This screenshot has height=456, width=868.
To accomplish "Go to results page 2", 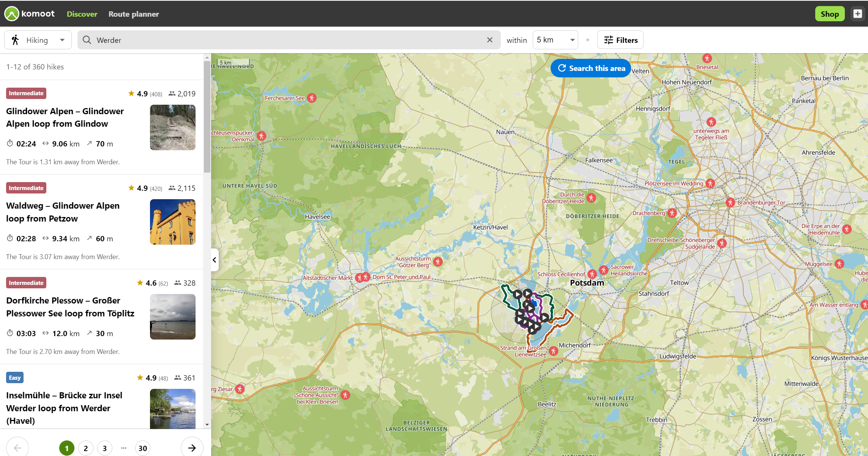I will point(86,448).
